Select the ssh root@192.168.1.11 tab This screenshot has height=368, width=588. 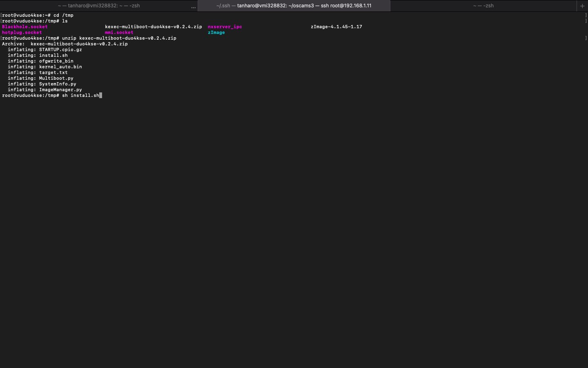coord(294,6)
